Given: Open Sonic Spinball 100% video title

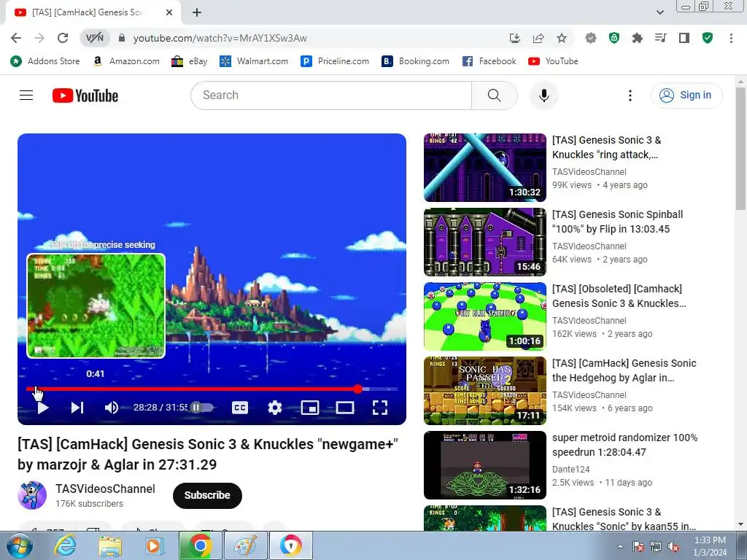Looking at the screenshot, I should (617, 222).
